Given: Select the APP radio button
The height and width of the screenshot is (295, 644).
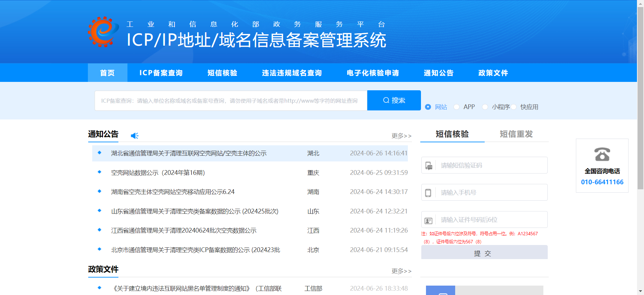Looking at the screenshot, I should coord(457,107).
